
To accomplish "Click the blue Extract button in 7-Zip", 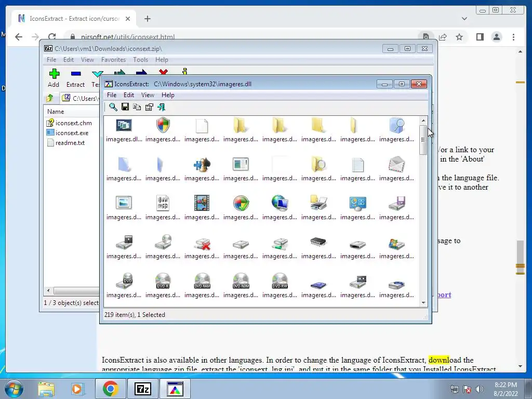I will pyautogui.click(x=75, y=78).
